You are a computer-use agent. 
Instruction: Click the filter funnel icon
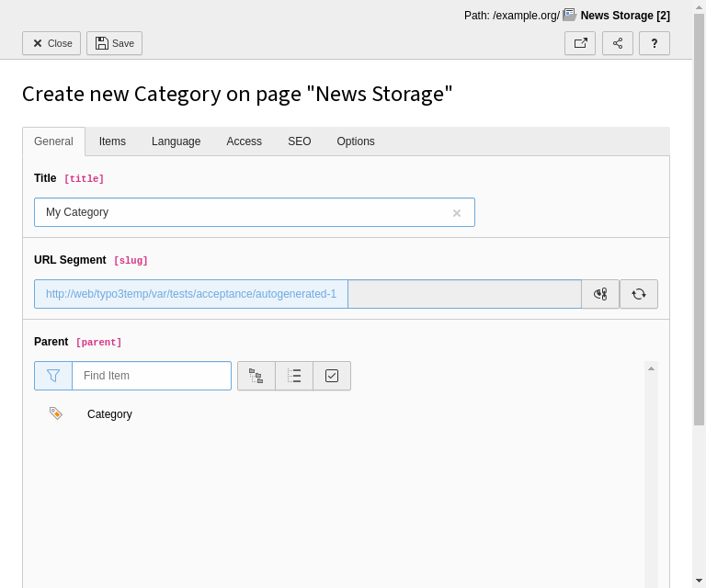coord(53,376)
